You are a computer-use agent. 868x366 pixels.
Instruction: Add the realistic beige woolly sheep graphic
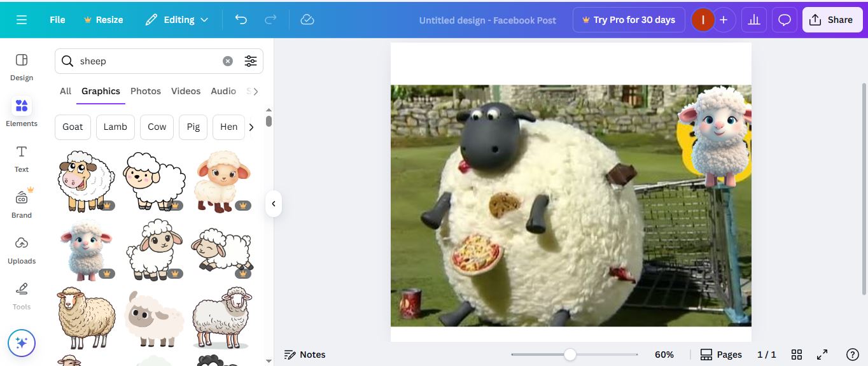(85, 318)
